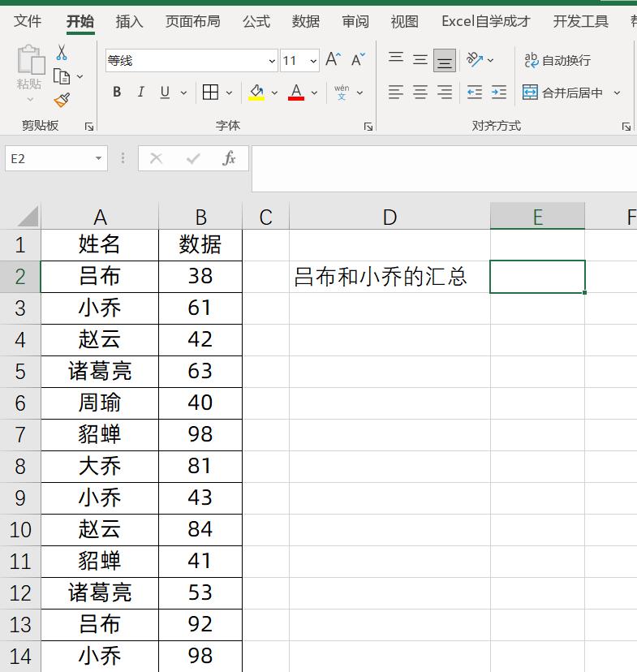Image resolution: width=637 pixels, height=672 pixels.
Task: Toggle Bold formatting
Action: point(117,92)
